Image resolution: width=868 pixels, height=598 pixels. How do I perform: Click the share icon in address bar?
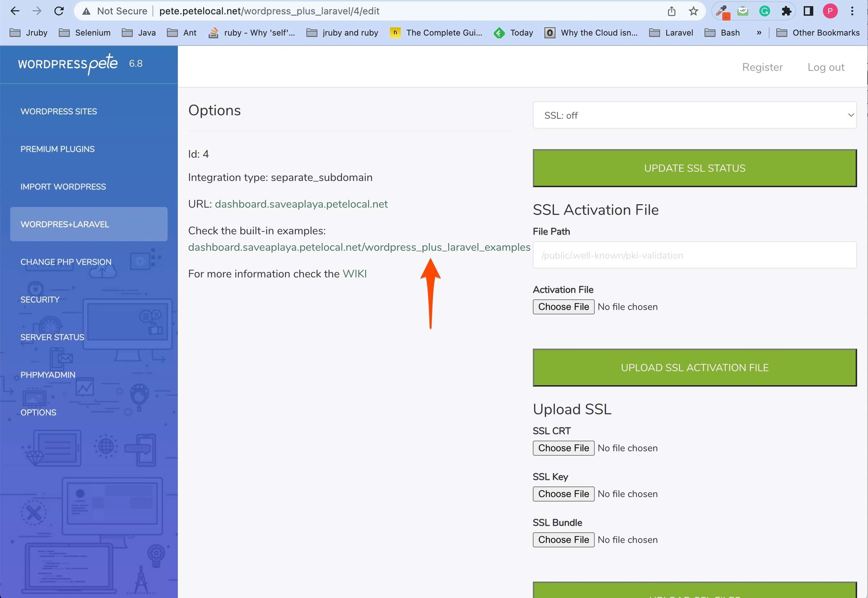(x=671, y=11)
